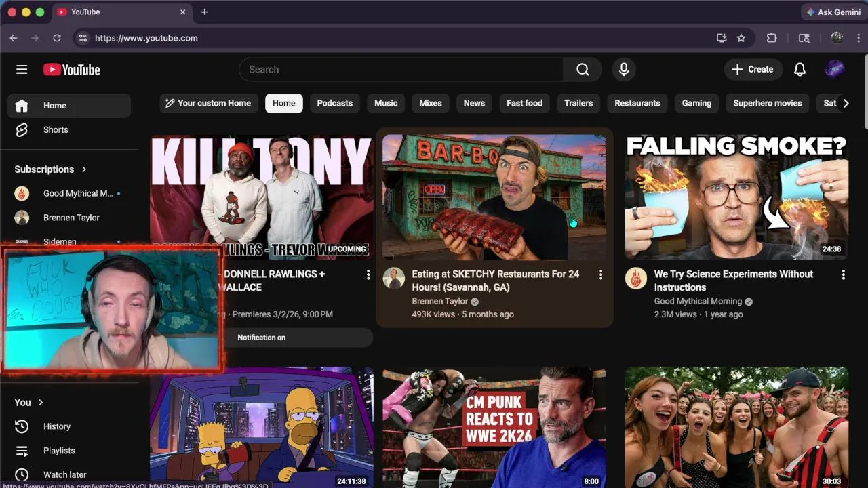Open the BAR-B-Q ribs video thumbnail

coord(494,197)
